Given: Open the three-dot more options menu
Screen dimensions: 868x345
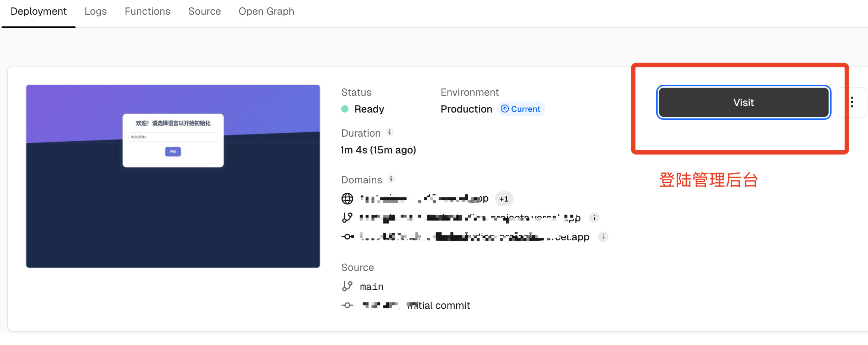Looking at the screenshot, I should click(852, 102).
